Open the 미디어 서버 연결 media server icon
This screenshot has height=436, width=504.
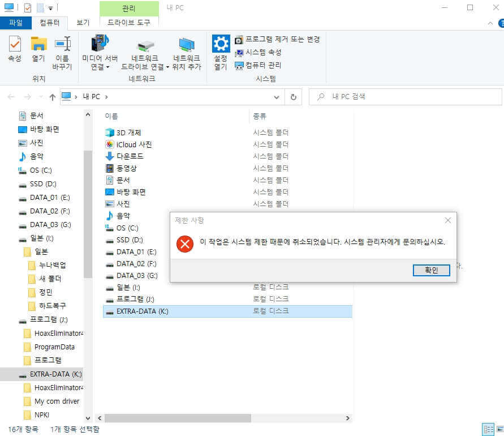coord(100,43)
